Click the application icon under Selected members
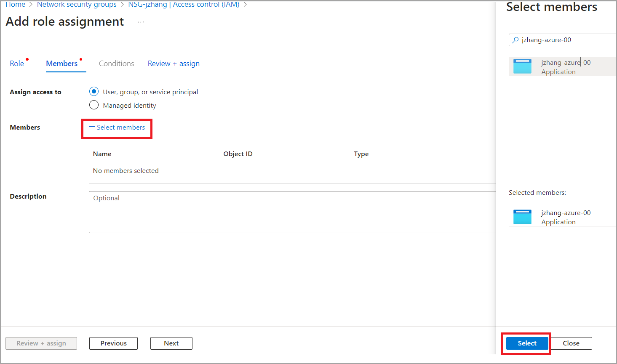This screenshot has width=617, height=364. pyautogui.click(x=522, y=217)
